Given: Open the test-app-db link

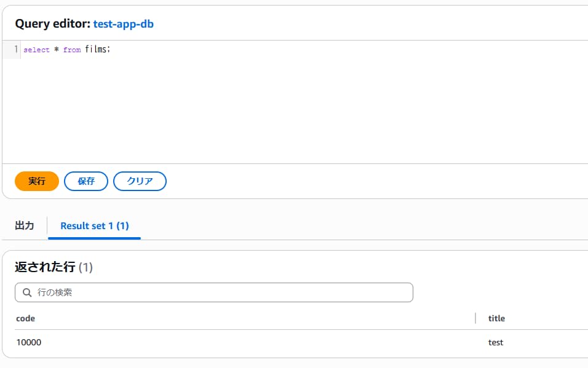Looking at the screenshot, I should click(x=123, y=24).
